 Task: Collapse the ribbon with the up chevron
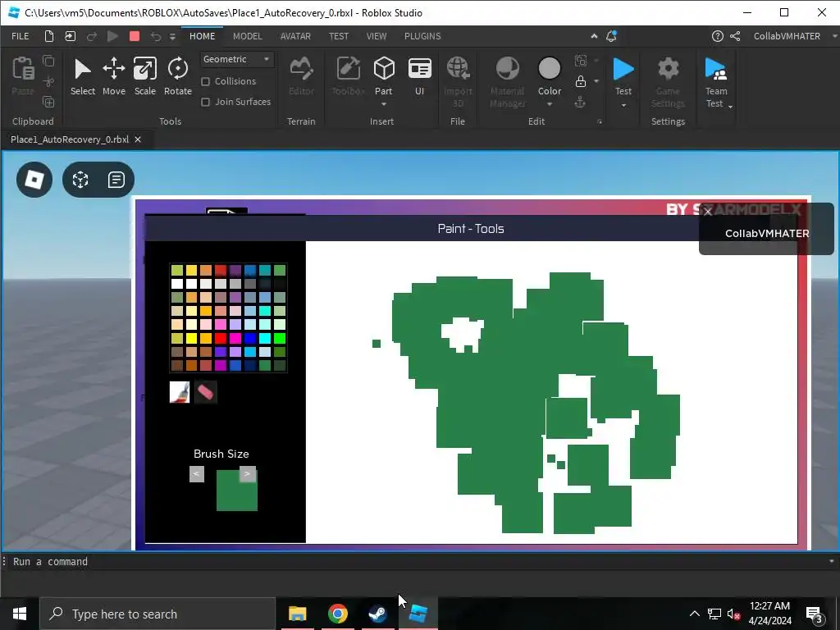(594, 36)
